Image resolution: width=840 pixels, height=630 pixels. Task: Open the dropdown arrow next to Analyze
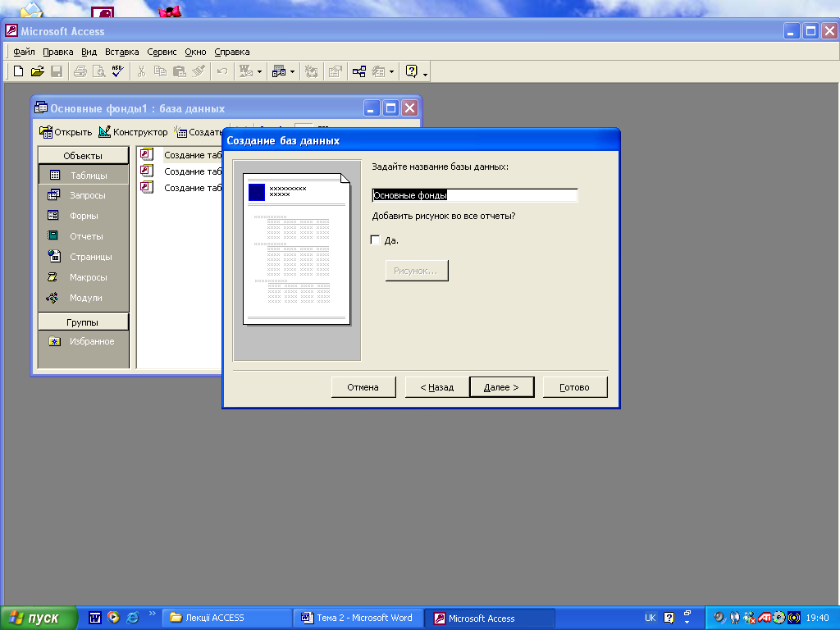pos(292,72)
